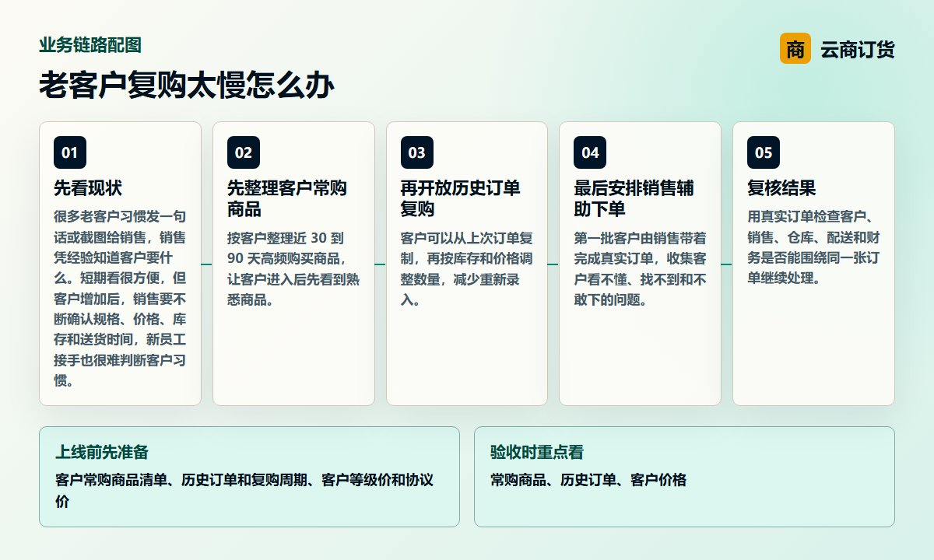This screenshot has height=560, width=934.
Task: Click the step badge 02
Action: click(244, 152)
